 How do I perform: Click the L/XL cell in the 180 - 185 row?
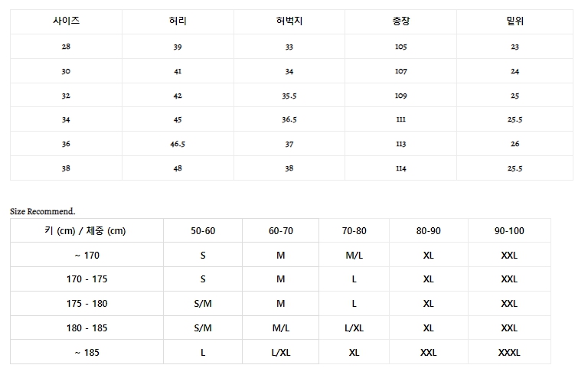point(354,328)
